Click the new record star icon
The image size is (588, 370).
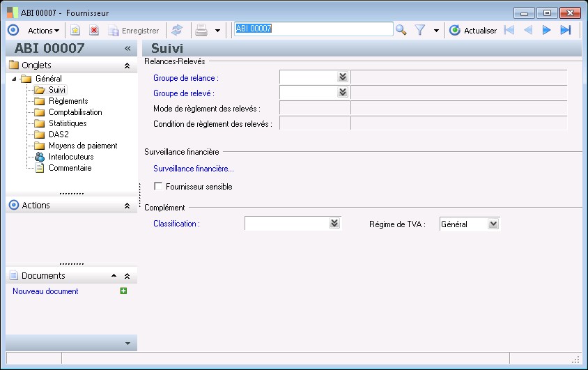(75, 30)
